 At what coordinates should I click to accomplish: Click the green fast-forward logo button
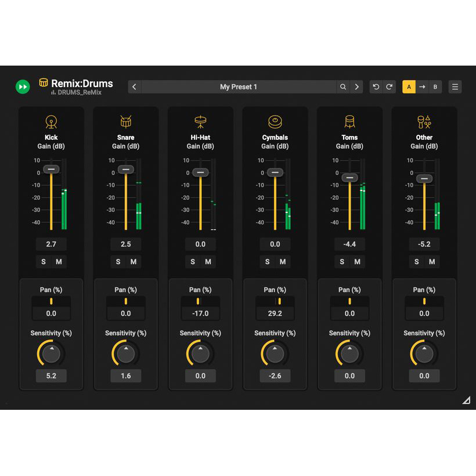[x=23, y=87]
